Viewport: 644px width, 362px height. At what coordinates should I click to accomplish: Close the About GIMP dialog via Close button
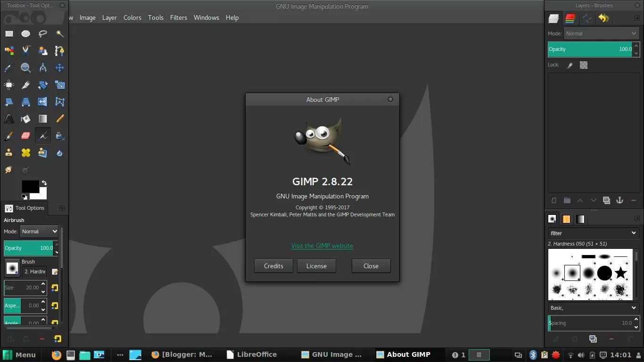click(x=371, y=266)
